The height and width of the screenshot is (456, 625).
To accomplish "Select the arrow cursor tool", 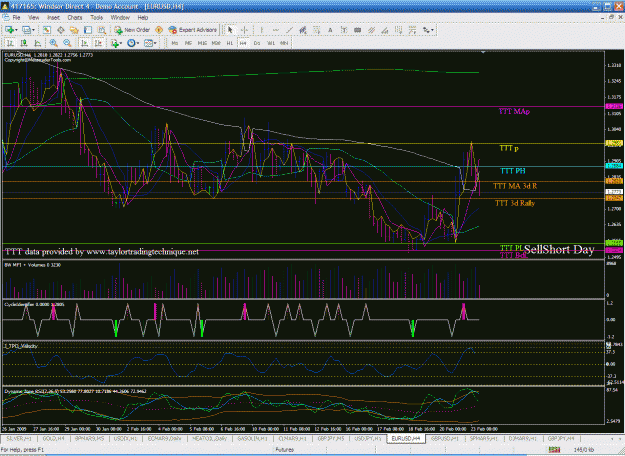I will coord(230,30).
